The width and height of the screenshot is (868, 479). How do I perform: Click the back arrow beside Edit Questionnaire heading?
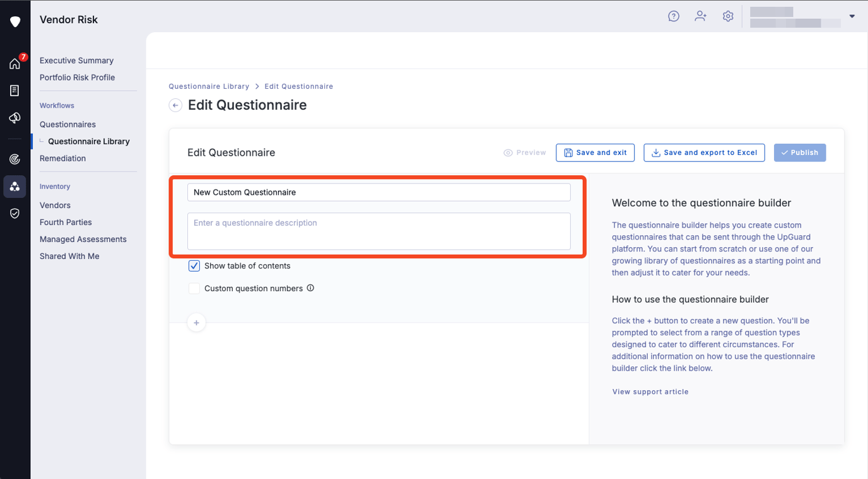pos(175,105)
